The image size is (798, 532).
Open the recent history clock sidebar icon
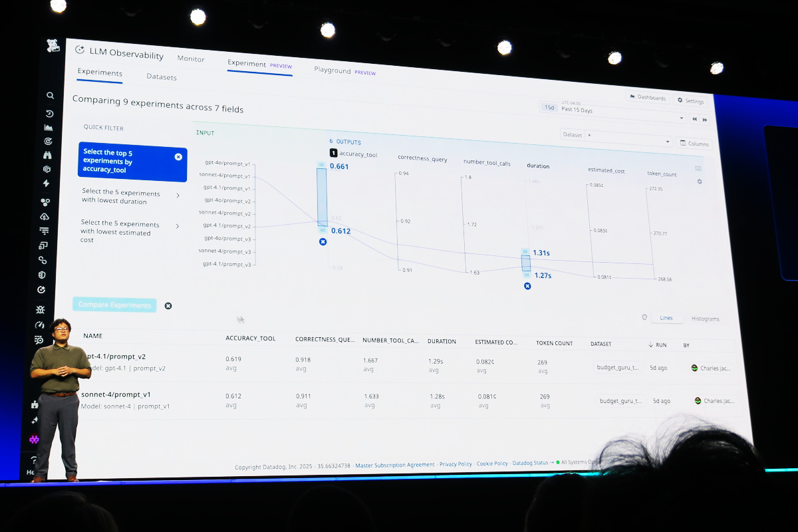click(49, 114)
